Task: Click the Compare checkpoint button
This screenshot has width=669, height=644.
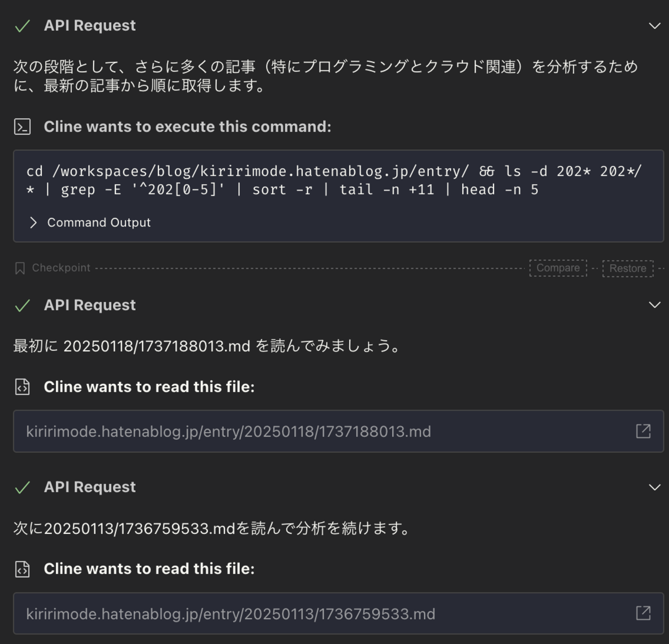Action: pos(558,268)
